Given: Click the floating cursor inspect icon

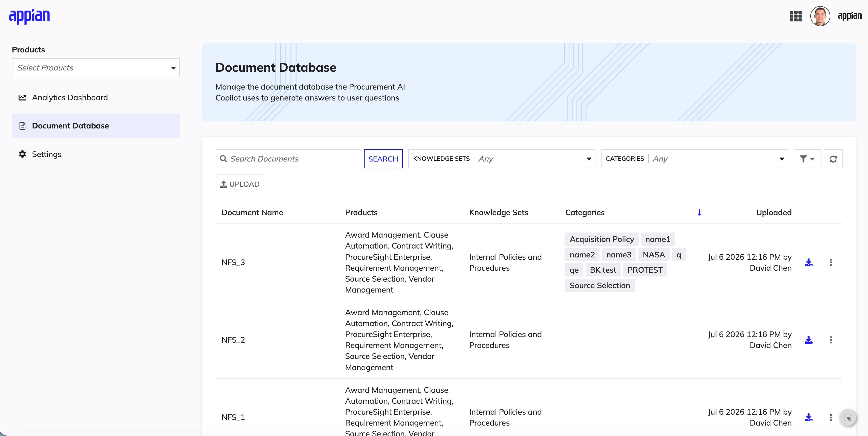Looking at the screenshot, I should point(847,418).
